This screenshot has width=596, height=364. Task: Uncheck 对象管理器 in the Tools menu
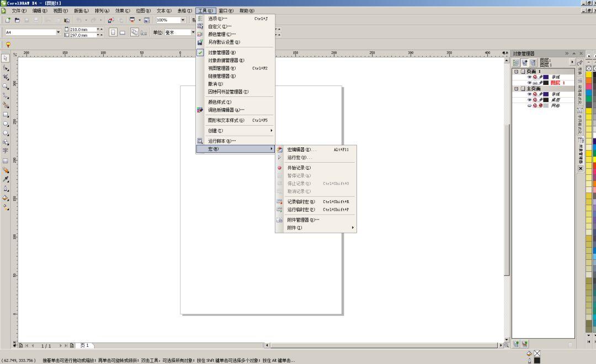pyautogui.click(x=221, y=52)
